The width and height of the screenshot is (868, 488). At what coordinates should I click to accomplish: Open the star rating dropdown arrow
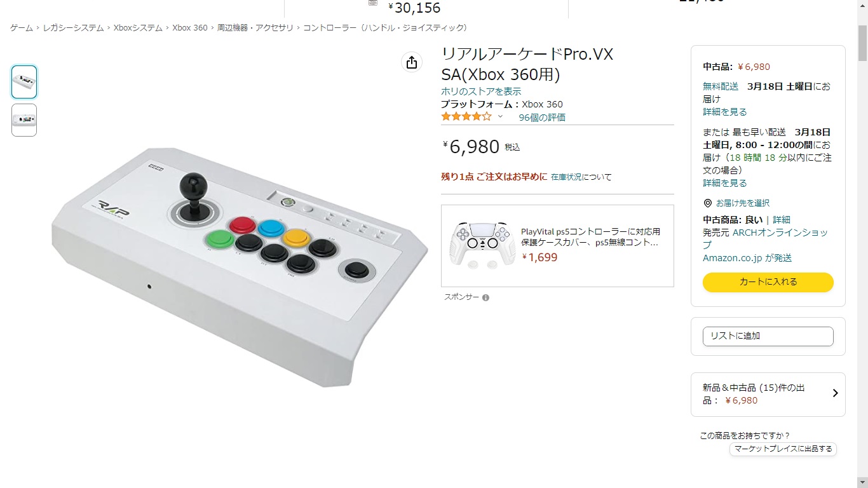pos(500,116)
